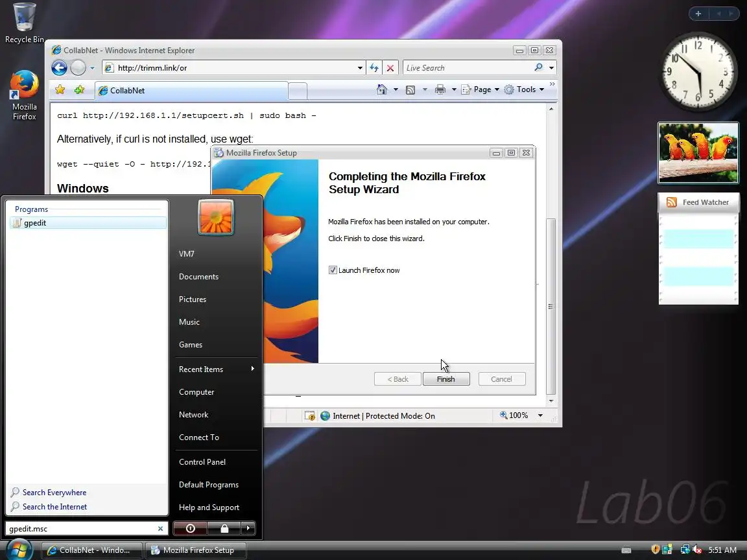Open the Favorites Center star icon

click(60, 90)
